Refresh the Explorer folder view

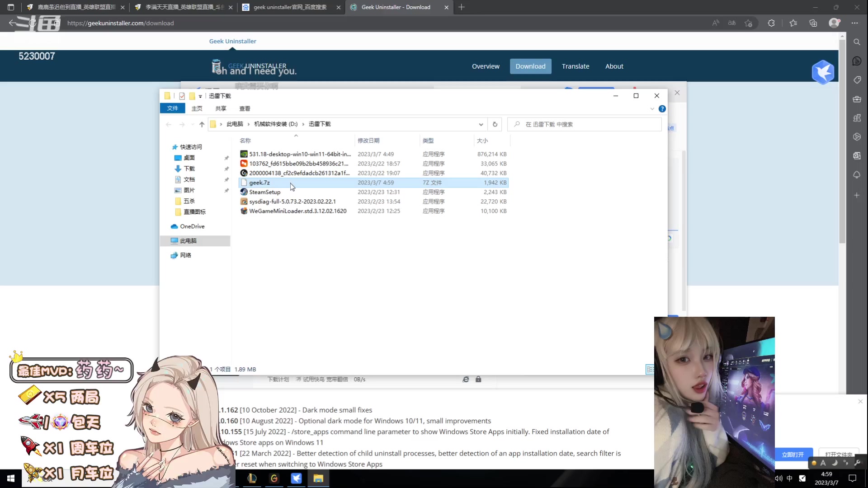click(495, 124)
